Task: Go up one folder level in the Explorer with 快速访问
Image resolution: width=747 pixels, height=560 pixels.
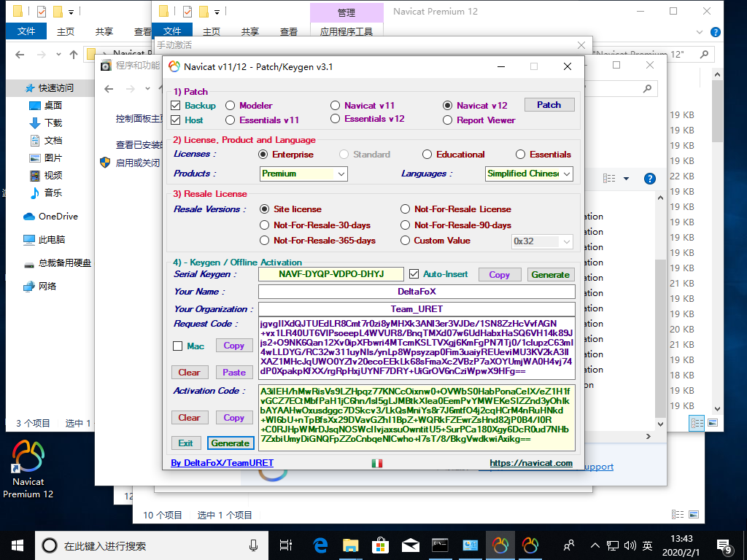Action: coord(74,54)
